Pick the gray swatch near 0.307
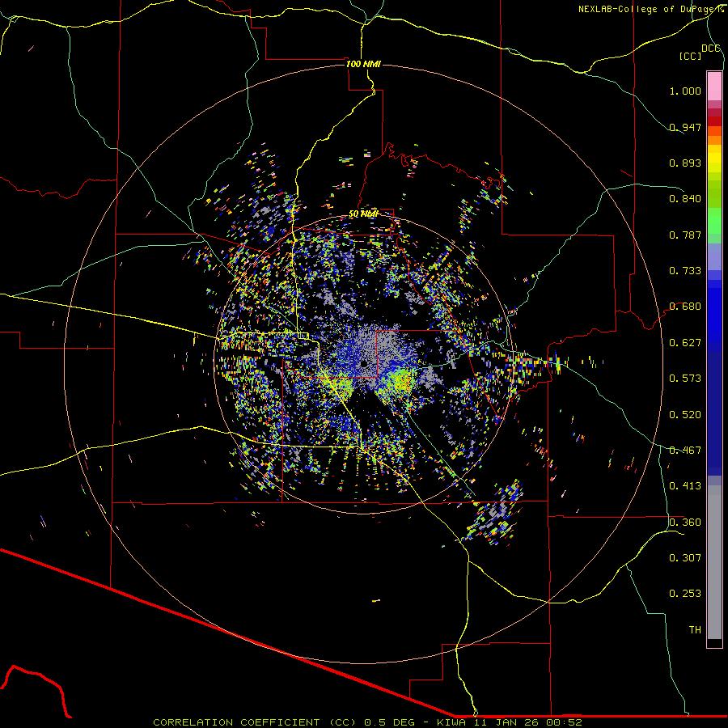 (714, 562)
